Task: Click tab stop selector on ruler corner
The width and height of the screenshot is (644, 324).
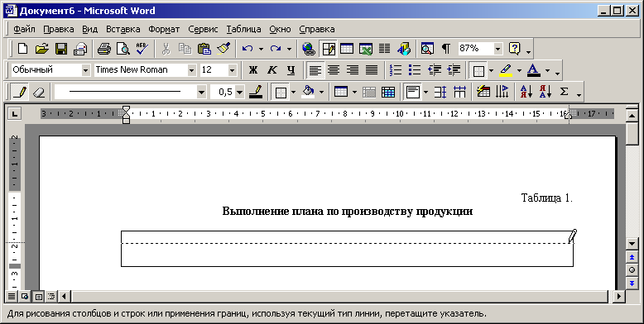Action: 14,113
